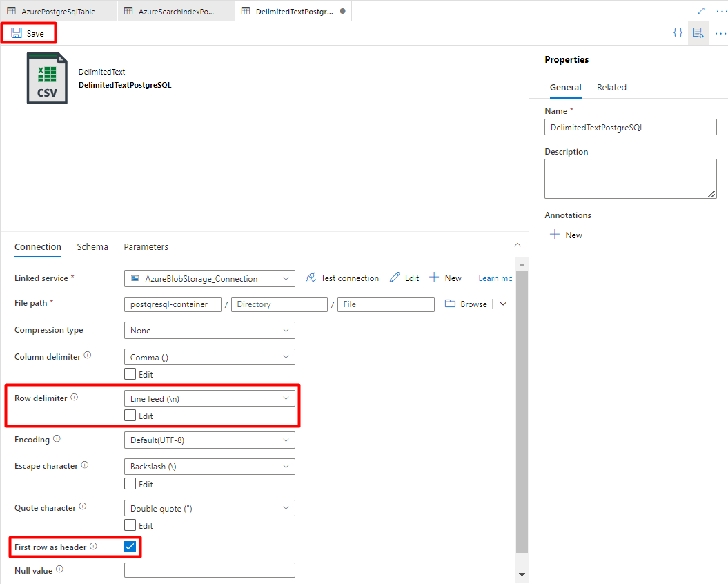Click the Learn more link
The height and width of the screenshot is (584, 728).
495,278
